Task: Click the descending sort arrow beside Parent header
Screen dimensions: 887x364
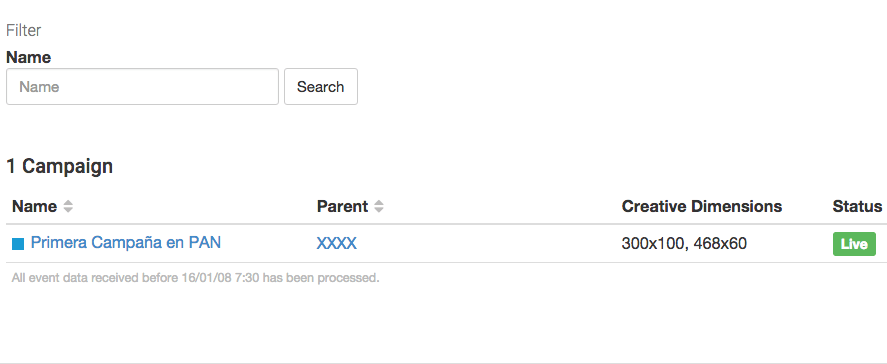Action: [379, 210]
